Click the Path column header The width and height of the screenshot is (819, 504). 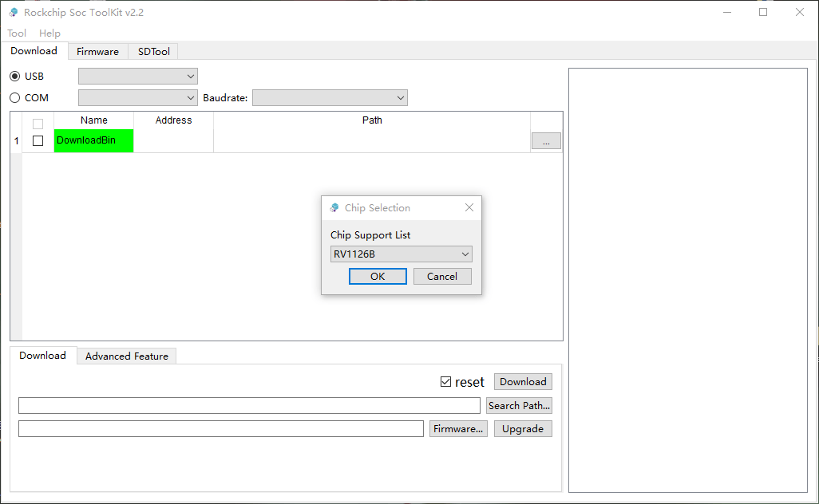372,120
